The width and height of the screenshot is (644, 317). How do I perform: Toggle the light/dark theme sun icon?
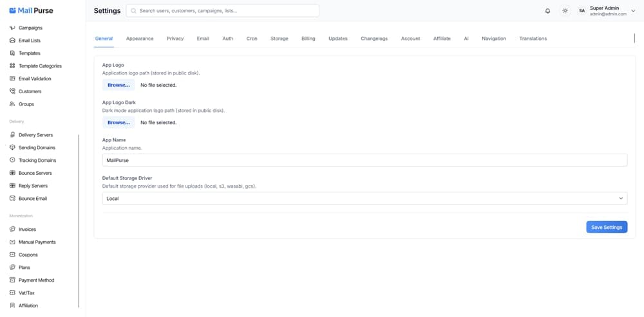coord(565,11)
